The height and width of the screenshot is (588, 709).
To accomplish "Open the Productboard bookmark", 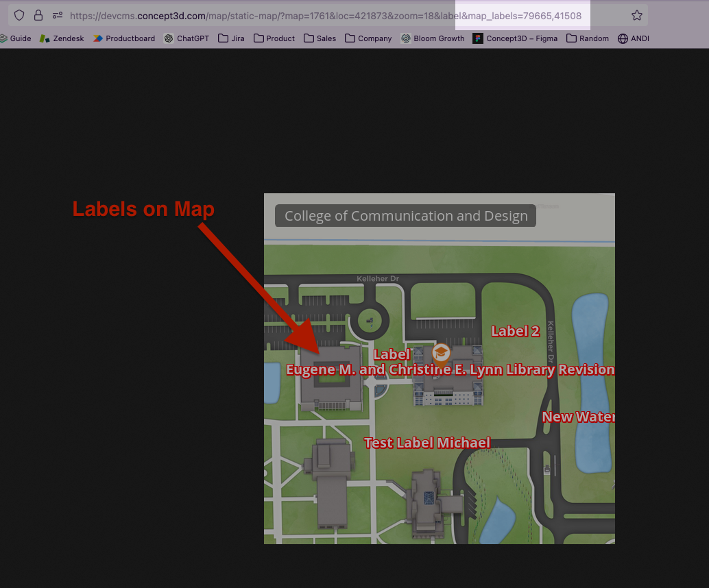I will click(123, 38).
